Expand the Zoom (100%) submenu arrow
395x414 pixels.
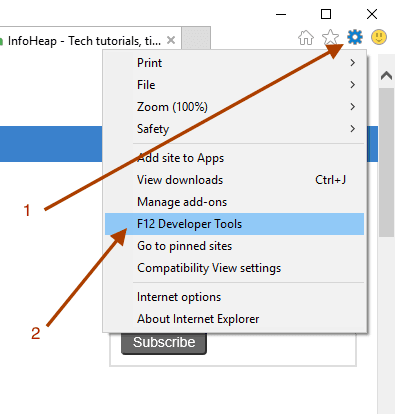[352, 107]
